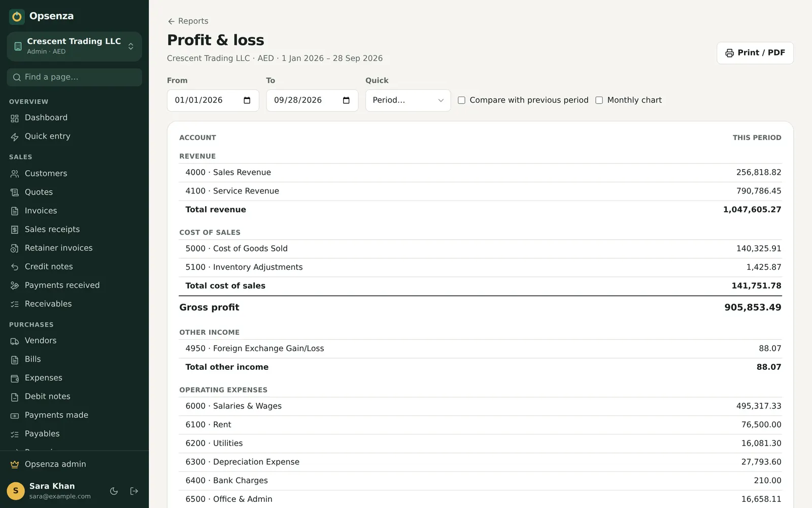The image size is (812, 508).
Task: Open the To date calendar picker
Action: 346,100
